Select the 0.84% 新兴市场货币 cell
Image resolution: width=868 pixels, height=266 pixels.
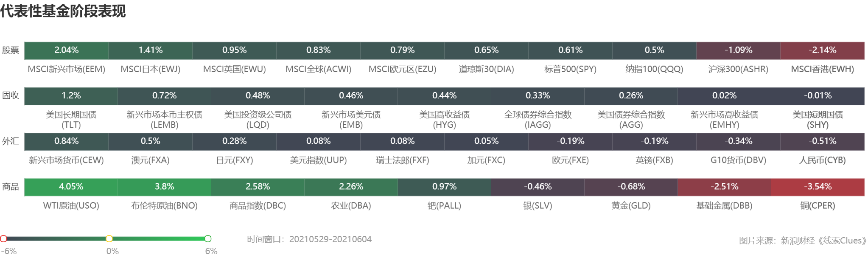tap(67, 141)
